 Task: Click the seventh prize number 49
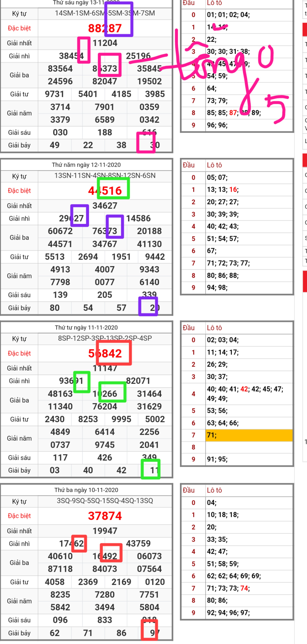pyautogui.click(x=55, y=145)
